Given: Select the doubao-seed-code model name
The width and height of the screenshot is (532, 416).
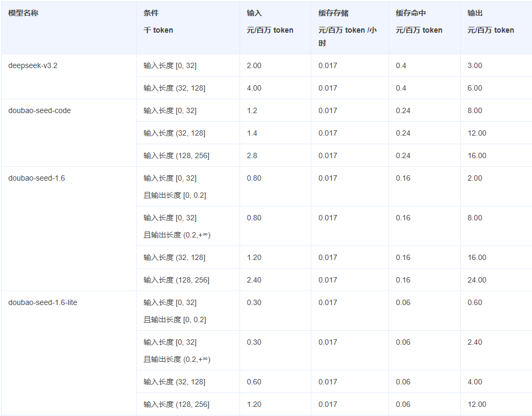Looking at the screenshot, I should 39,111.
